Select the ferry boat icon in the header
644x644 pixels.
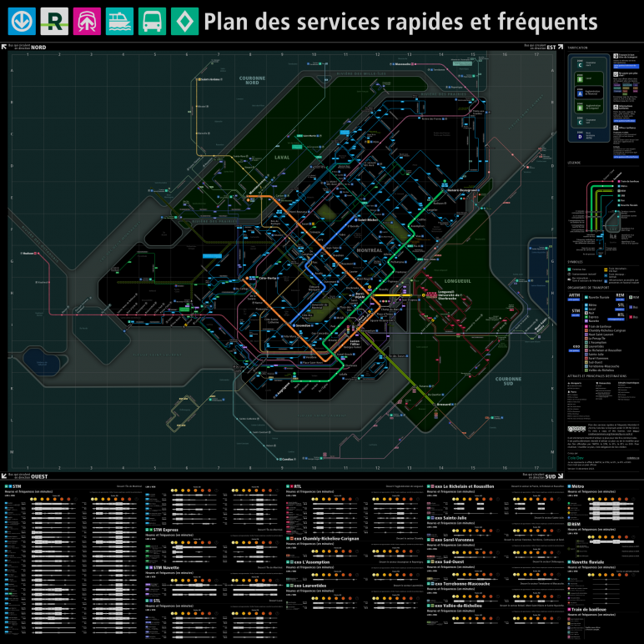click(120, 22)
